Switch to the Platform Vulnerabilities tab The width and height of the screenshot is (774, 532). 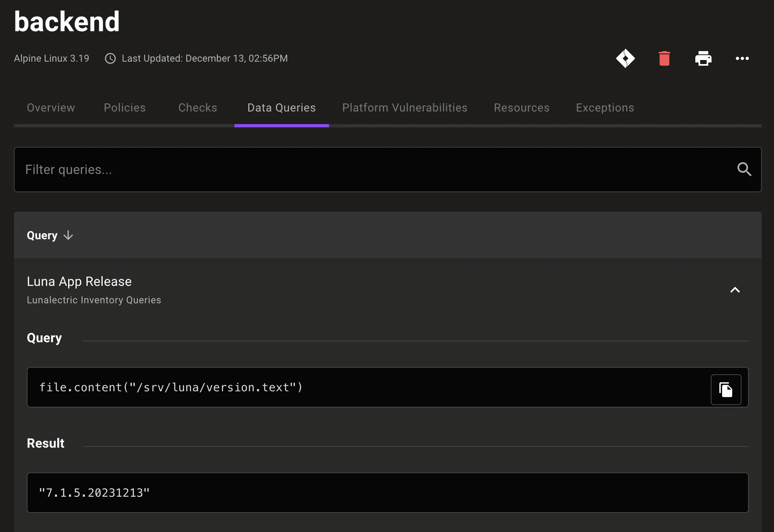[x=404, y=107]
